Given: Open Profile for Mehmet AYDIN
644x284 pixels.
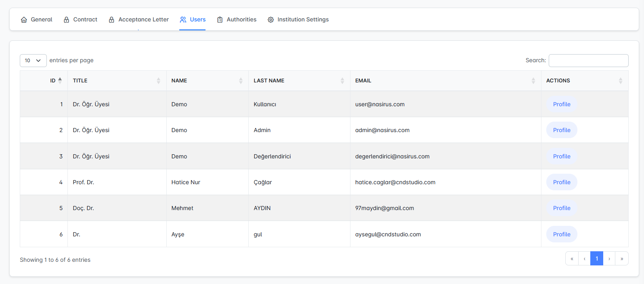Looking at the screenshot, I should (561, 208).
